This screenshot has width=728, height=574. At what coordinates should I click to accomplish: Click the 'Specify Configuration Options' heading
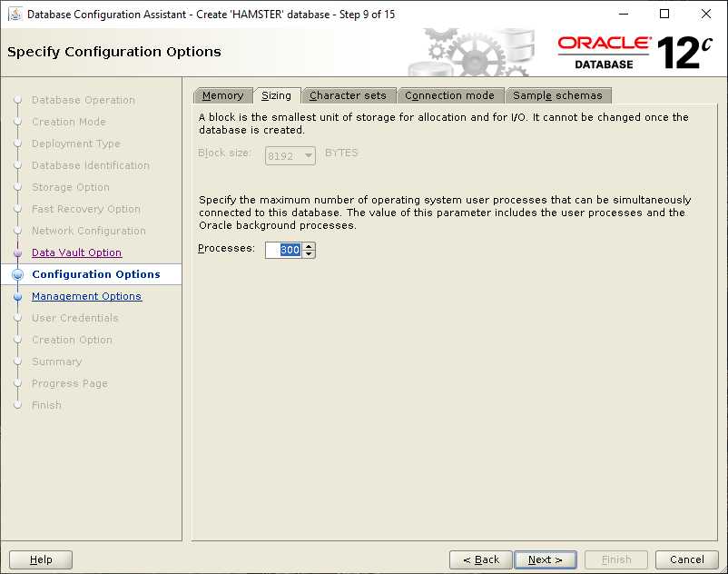114,52
